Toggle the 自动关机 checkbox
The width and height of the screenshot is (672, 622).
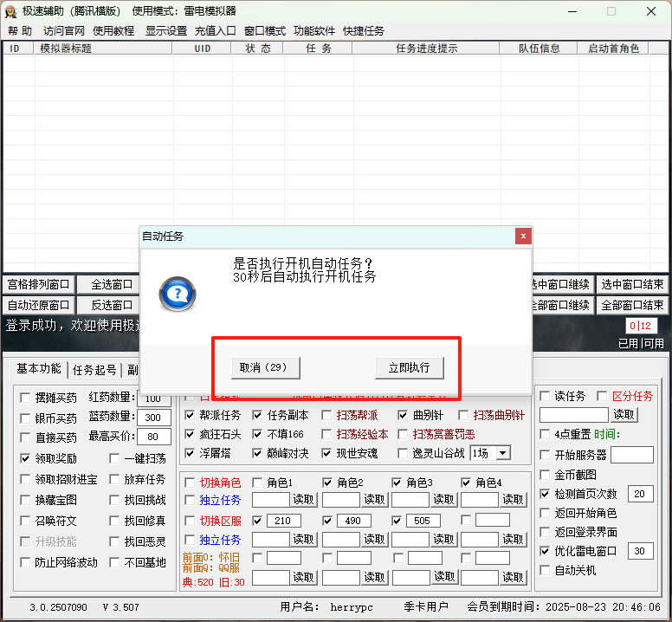pyautogui.click(x=545, y=570)
